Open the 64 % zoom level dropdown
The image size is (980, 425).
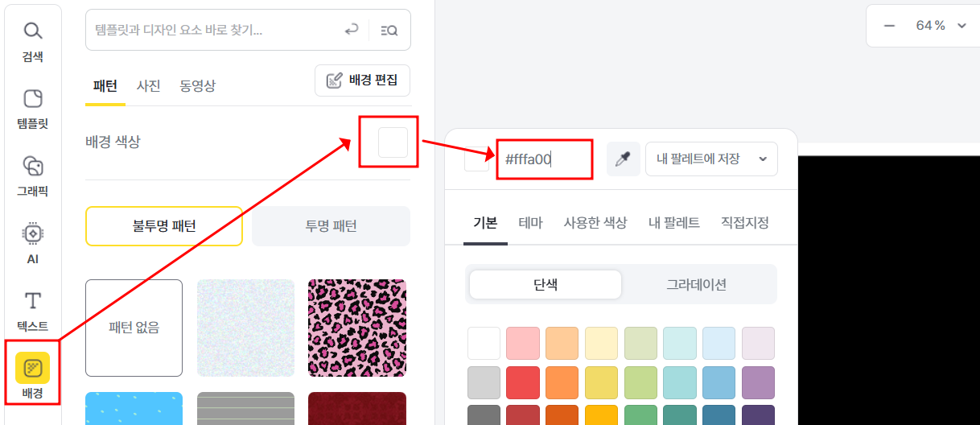[941, 26]
